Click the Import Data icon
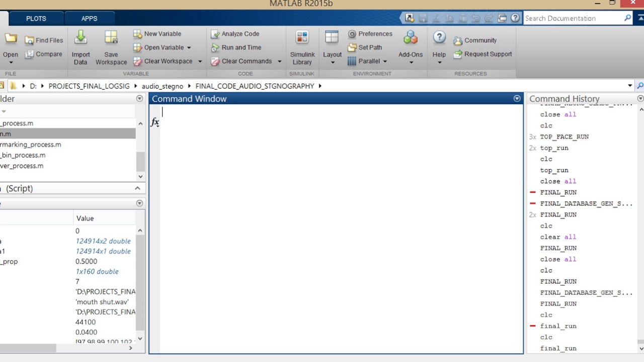Viewport: 644px width, 362px height. pos(80,37)
